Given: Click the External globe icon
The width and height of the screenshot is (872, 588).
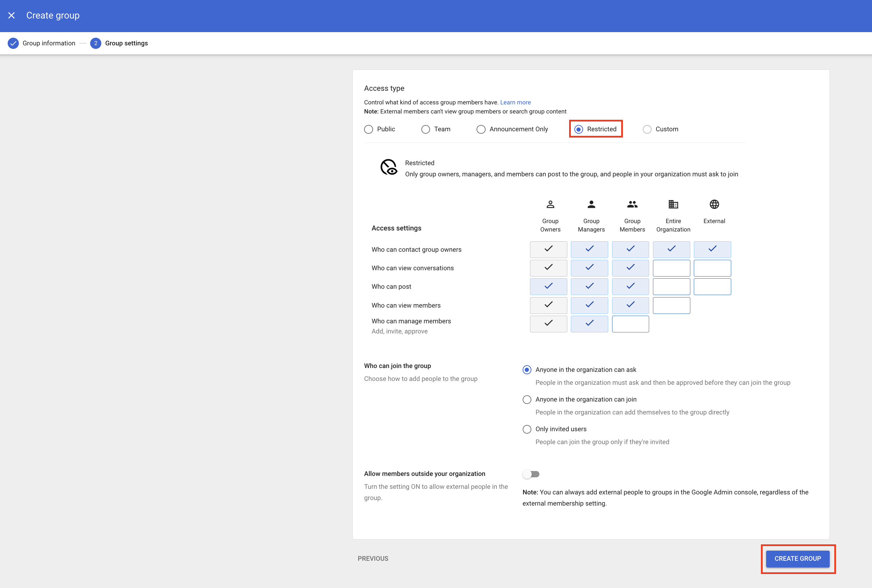Looking at the screenshot, I should coord(714,204).
